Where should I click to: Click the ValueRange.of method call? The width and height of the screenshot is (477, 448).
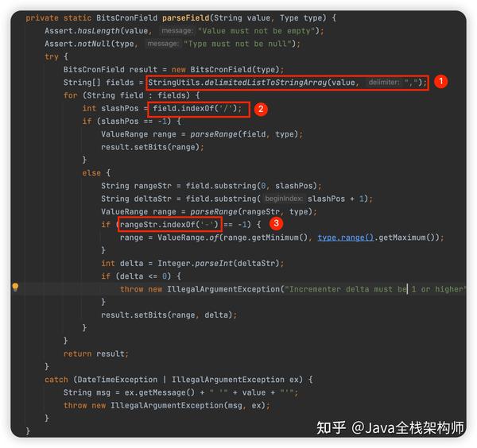[188, 238]
